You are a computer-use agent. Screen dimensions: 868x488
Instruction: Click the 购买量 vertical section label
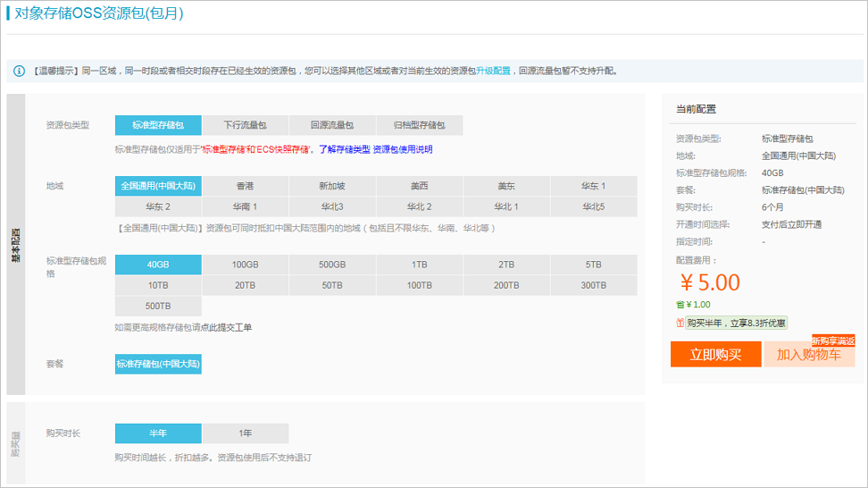[16, 443]
